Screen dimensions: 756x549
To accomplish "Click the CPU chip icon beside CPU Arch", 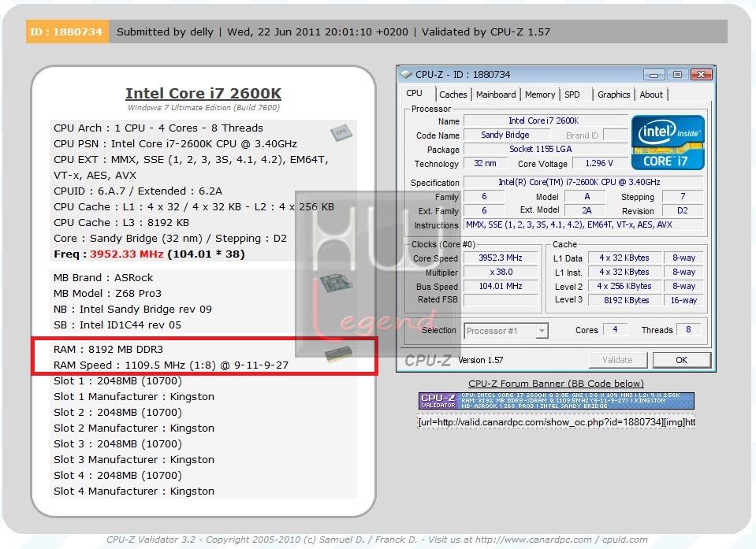I will pos(341,132).
